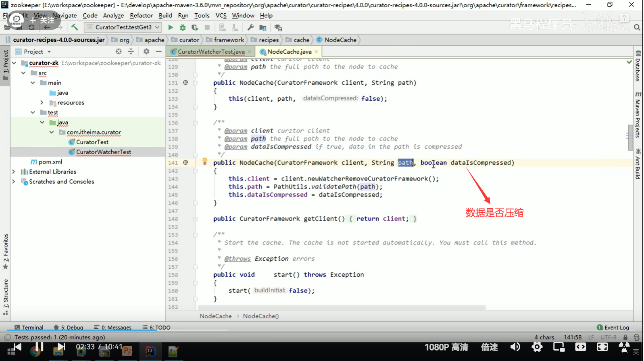Open Project Structure settings wrench icon
The width and height of the screenshot is (644, 361).
click(x=250, y=27)
